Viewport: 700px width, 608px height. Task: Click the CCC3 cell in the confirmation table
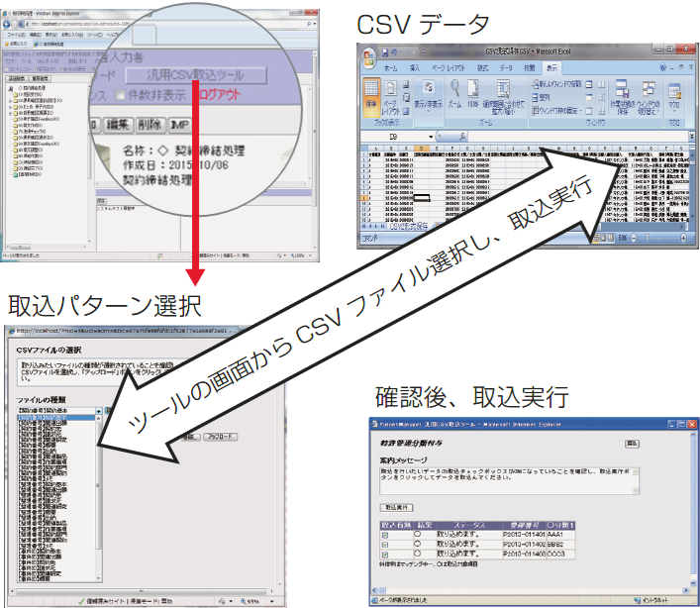click(x=560, y=554)
